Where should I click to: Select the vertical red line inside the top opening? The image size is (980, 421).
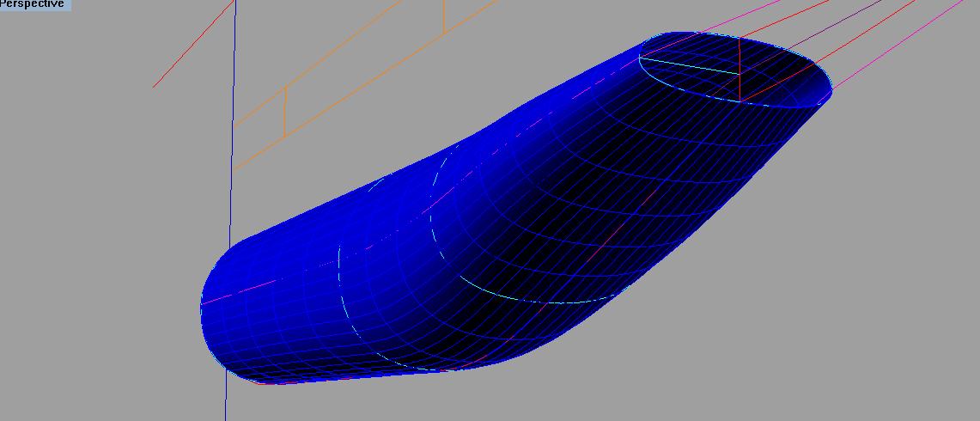(740, 70)
